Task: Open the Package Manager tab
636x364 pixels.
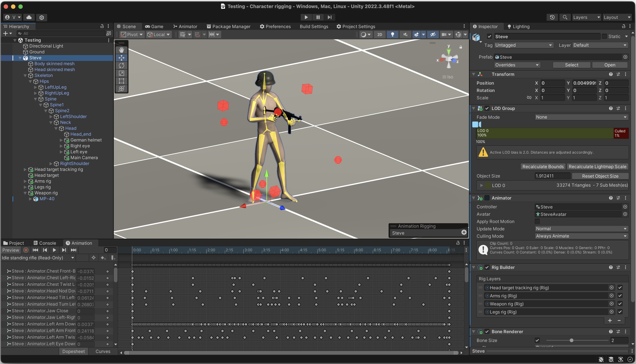Action: 228,26
